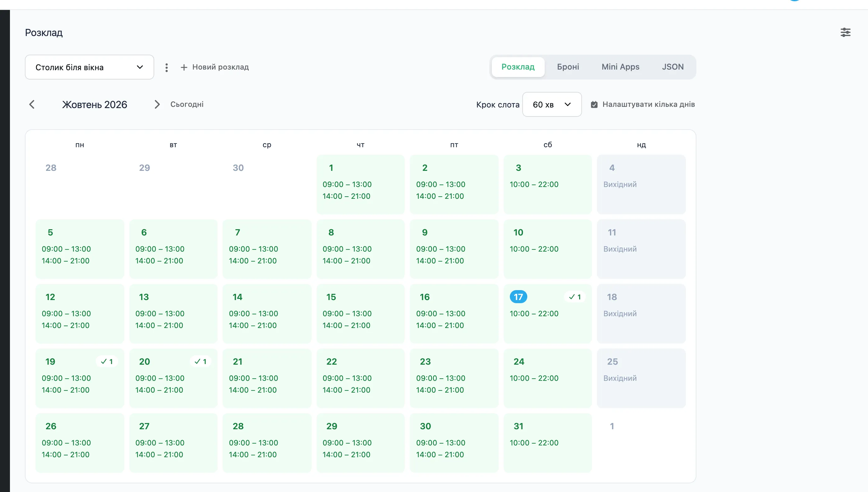Select the day-off cell for day 25

(641, 378)
